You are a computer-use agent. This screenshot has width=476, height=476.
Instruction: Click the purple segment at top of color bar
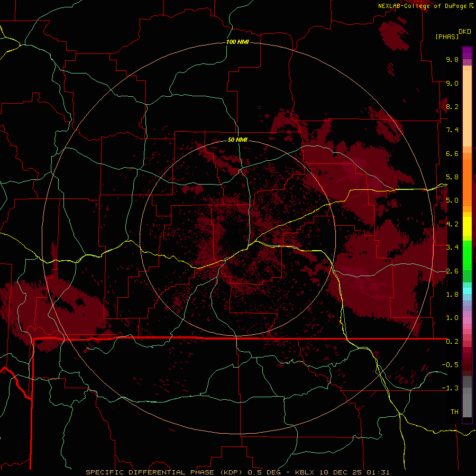click(467, 53)
